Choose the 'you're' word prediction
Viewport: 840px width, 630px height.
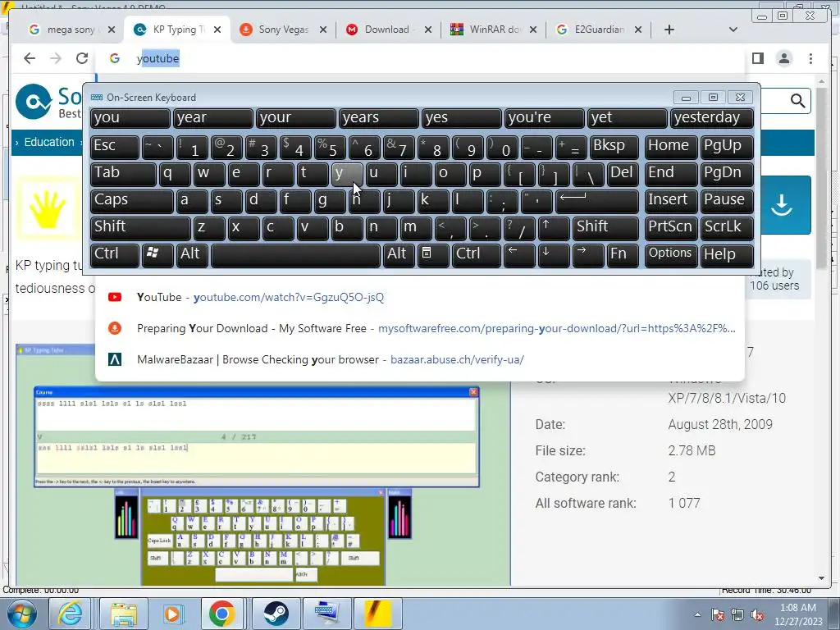[x=545, y=118]
